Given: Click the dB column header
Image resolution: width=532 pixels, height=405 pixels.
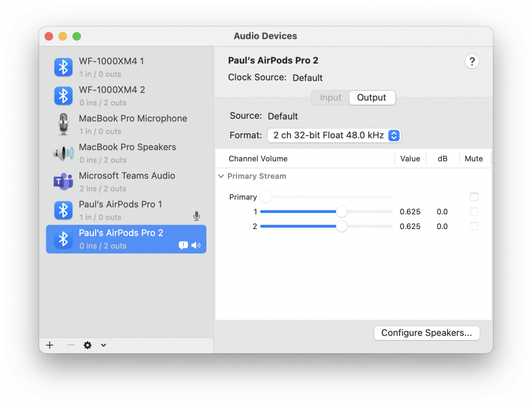Looking at the screenshot, I should point(442,159).
